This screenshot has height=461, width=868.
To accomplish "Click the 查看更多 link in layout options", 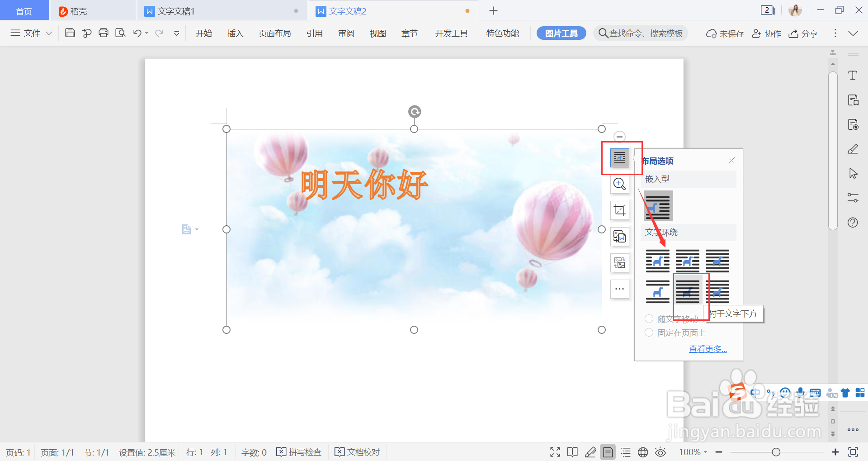I will point(708,348).
